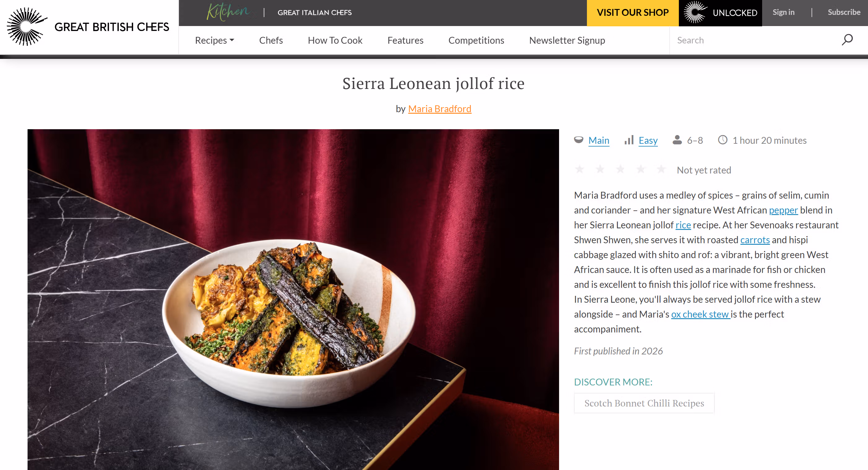This screenshot has height=470, width=868.
Task: Open the Maria Bradford author link
Action: click(439, 109)
